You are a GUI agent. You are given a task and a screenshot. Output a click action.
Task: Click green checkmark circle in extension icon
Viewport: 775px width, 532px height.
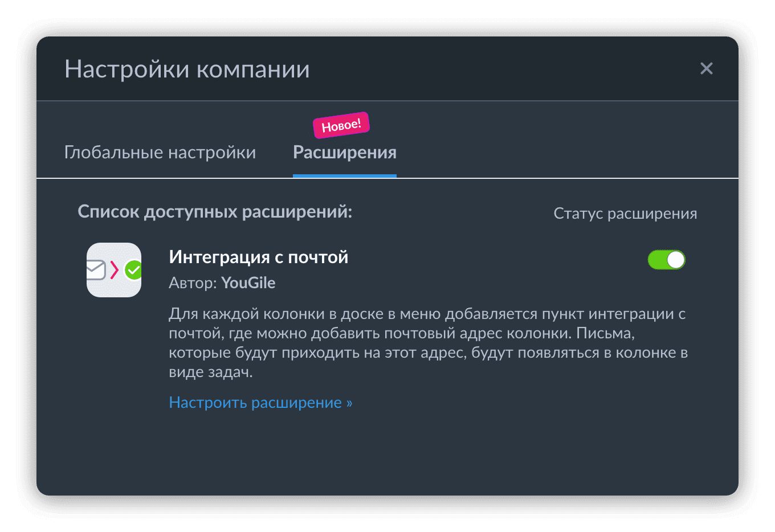133,270
